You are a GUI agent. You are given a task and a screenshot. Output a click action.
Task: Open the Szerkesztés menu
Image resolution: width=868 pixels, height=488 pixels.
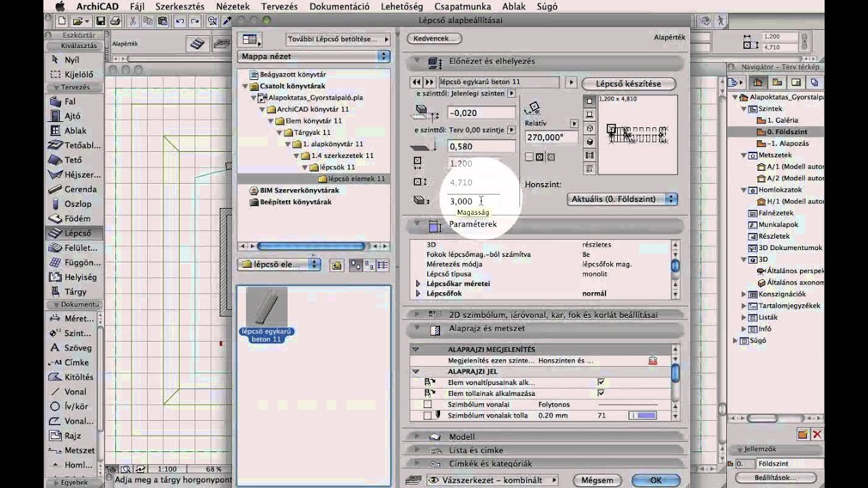coord(180,6)
